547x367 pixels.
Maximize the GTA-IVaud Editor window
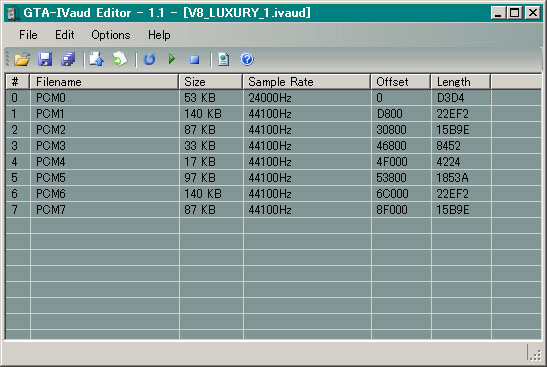tap(515, 13)
